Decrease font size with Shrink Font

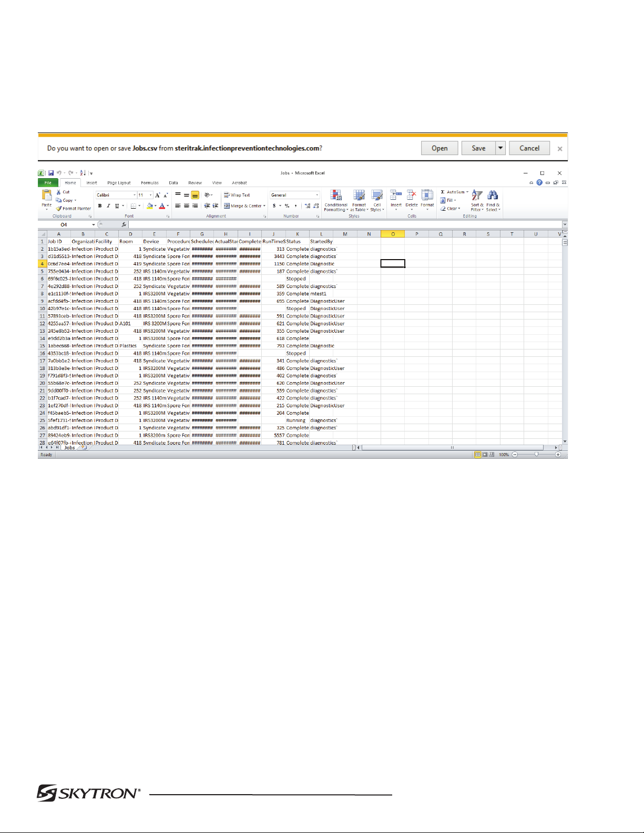pos(166,195)
